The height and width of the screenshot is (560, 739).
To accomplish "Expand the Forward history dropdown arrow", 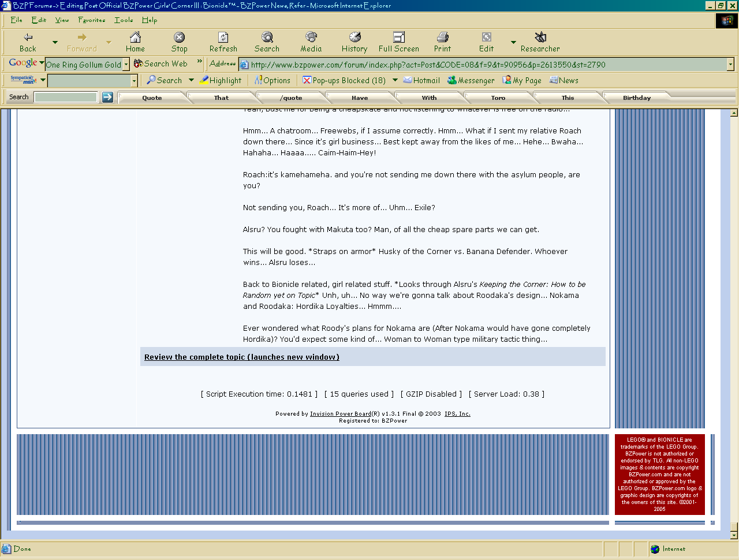I will point(109,42).
